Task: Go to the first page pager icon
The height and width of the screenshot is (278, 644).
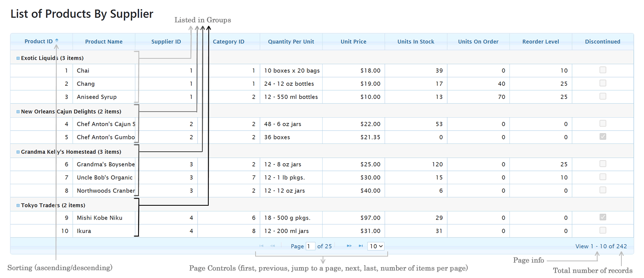Action: 261,246
